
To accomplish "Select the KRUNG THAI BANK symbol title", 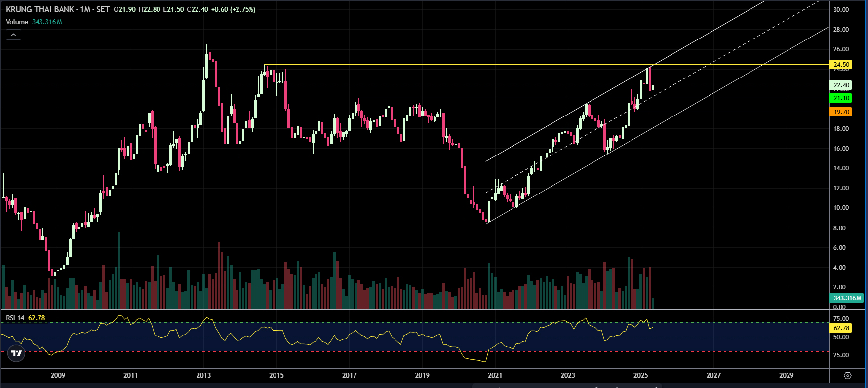I will [x=39, y=9].
